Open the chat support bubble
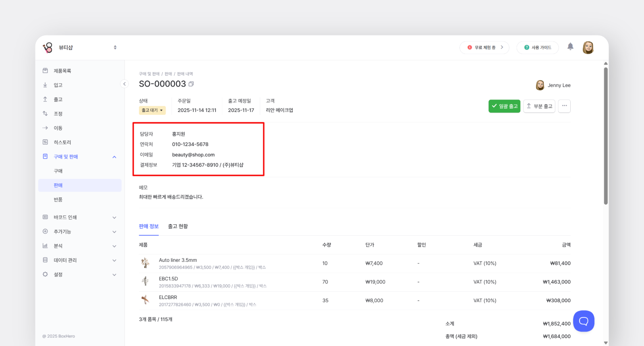Image resolution: width=644 pixels, height=346 pixels. 584,321
